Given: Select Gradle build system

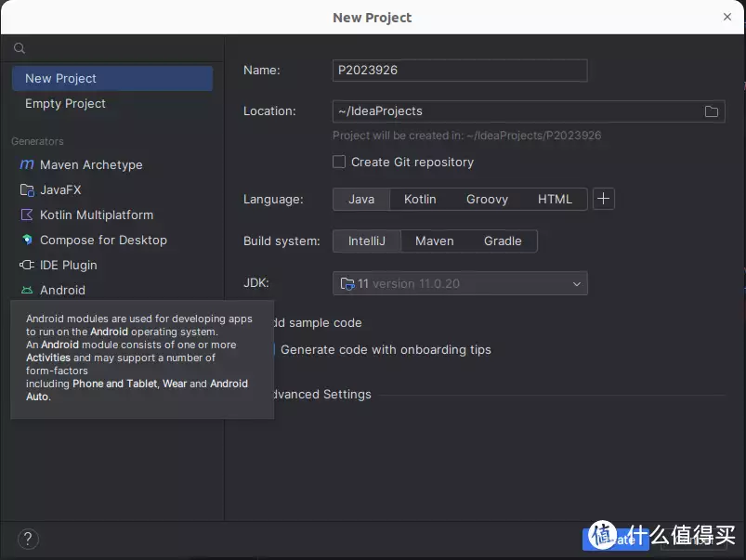Looking at the screenshot, I should 503,241.
